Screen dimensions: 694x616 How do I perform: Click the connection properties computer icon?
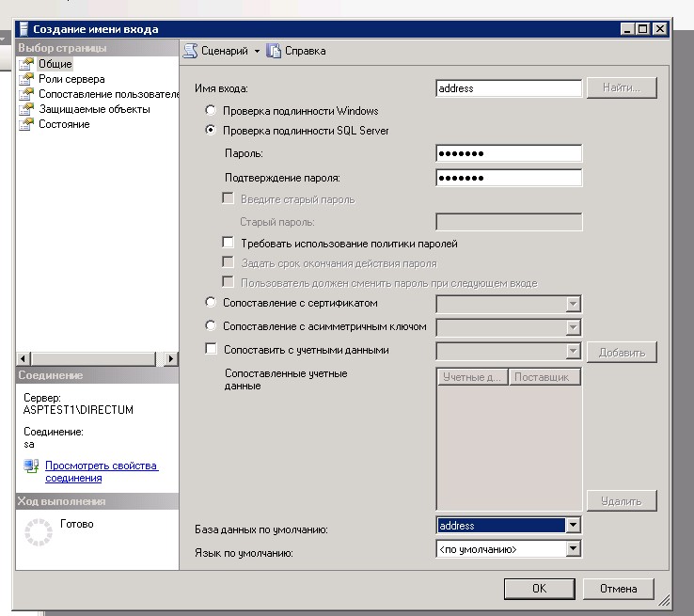point(31,466)
